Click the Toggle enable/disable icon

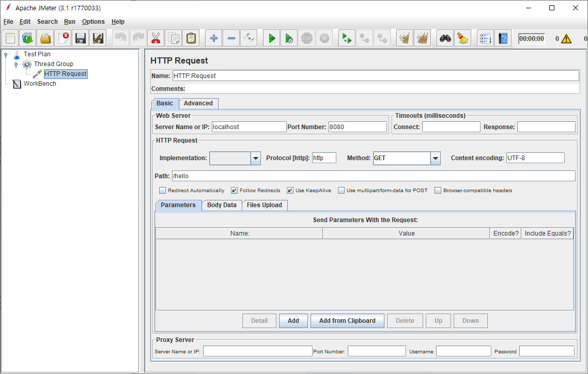click(x=249, y=38)
